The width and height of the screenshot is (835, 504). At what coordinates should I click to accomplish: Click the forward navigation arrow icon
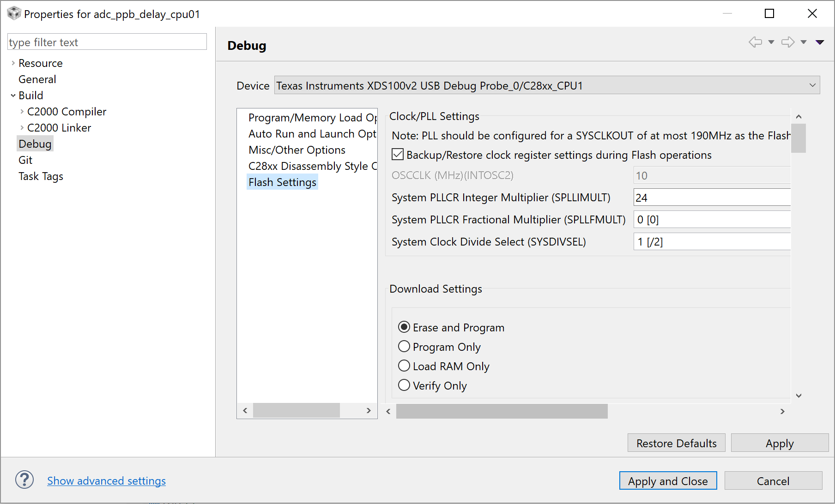tap(787, 42)
